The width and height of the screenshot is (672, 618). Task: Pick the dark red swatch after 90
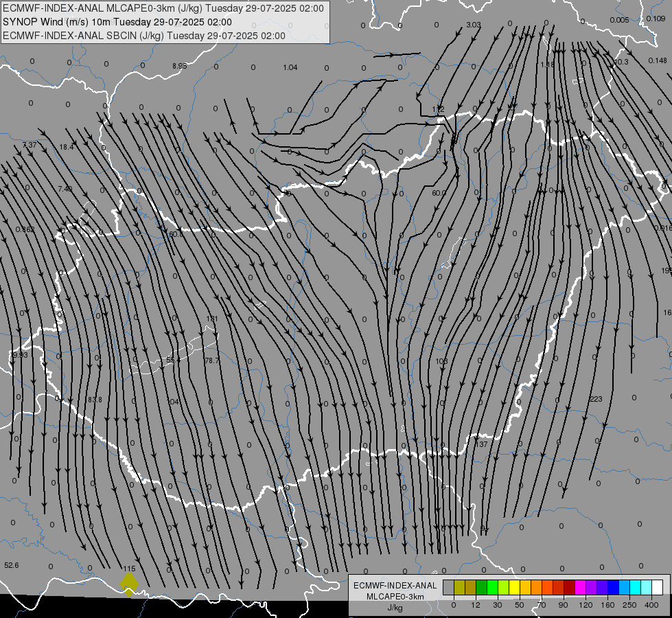[569, 588]
